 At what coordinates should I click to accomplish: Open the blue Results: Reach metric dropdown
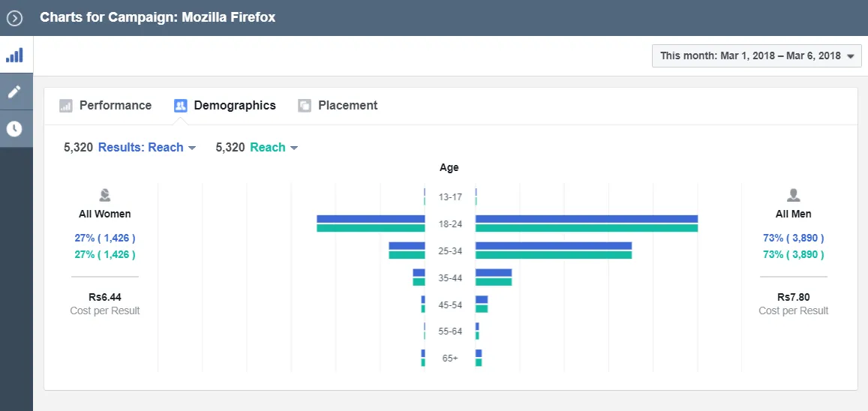tap(147, 148)
